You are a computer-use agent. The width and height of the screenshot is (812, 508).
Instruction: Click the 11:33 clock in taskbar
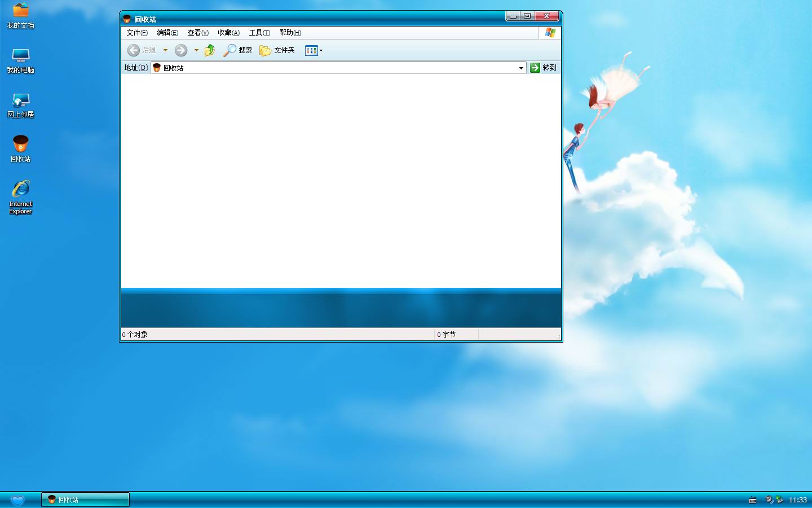click(x=797, y=500)
